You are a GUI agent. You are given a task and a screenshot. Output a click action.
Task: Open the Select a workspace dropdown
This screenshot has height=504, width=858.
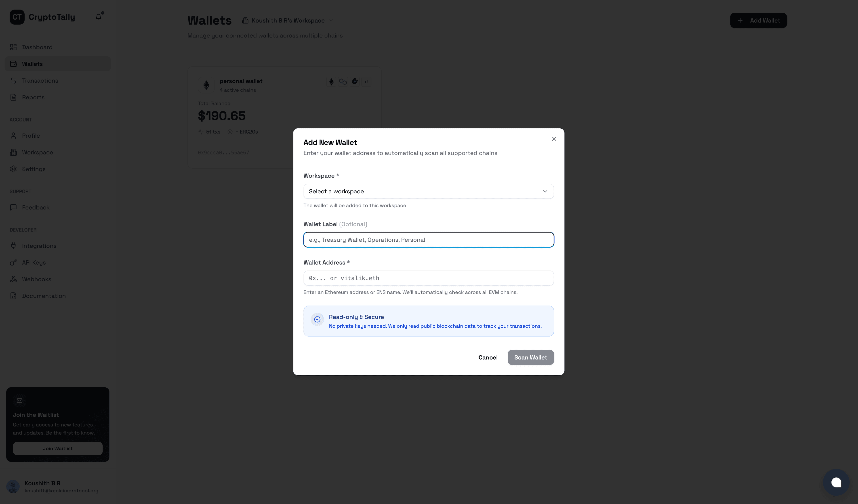point(428,191)
